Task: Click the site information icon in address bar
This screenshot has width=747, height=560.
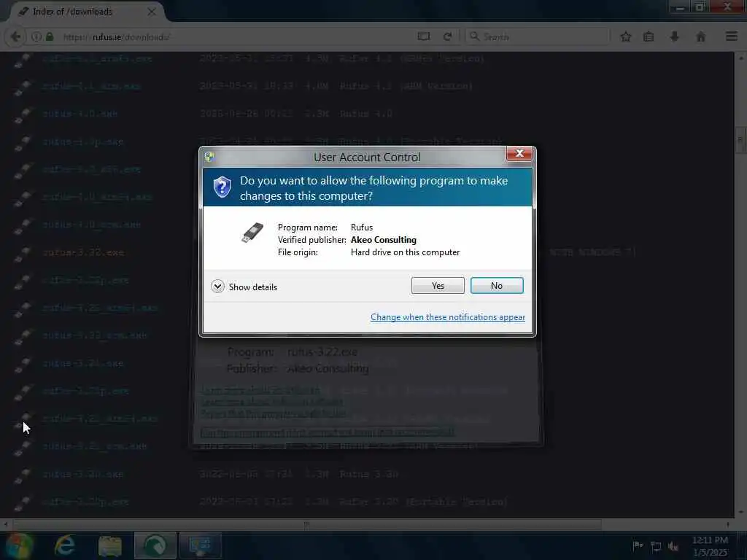Action: pos(36,36)
